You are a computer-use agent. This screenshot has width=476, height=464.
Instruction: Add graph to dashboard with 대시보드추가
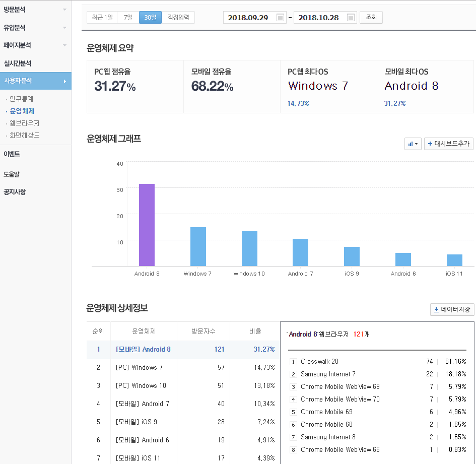tap(448, 144)
